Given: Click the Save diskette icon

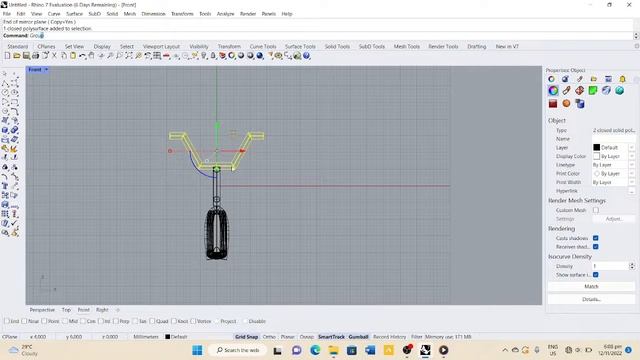Looking at the screenshot, I should point(26,56).
